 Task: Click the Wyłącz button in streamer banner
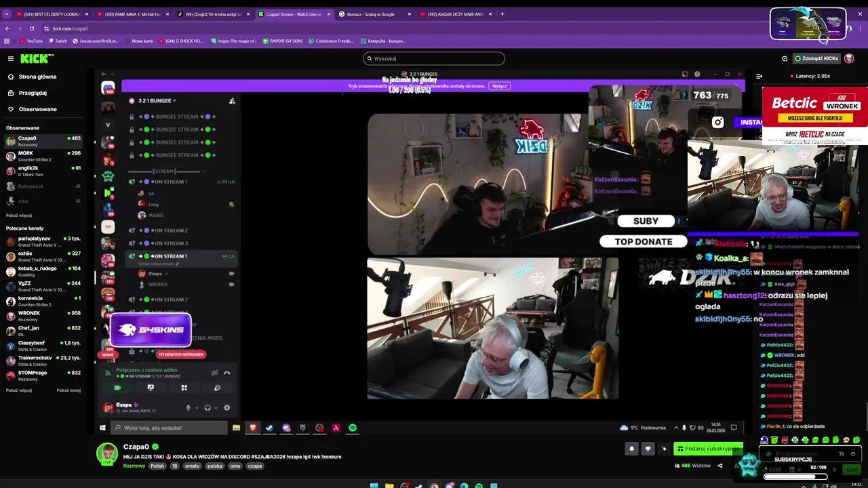(x=499, y=86)
